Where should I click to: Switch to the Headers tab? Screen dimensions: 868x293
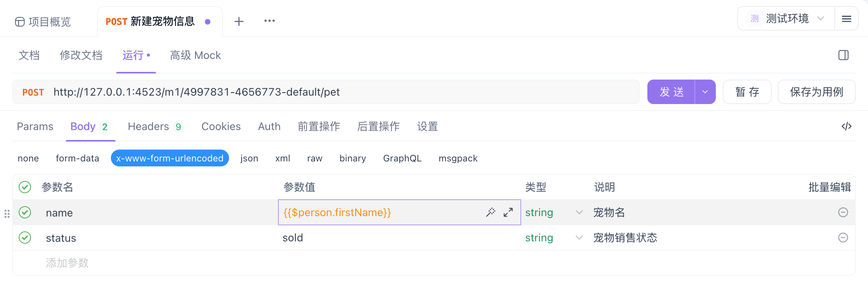pos(155,127)
